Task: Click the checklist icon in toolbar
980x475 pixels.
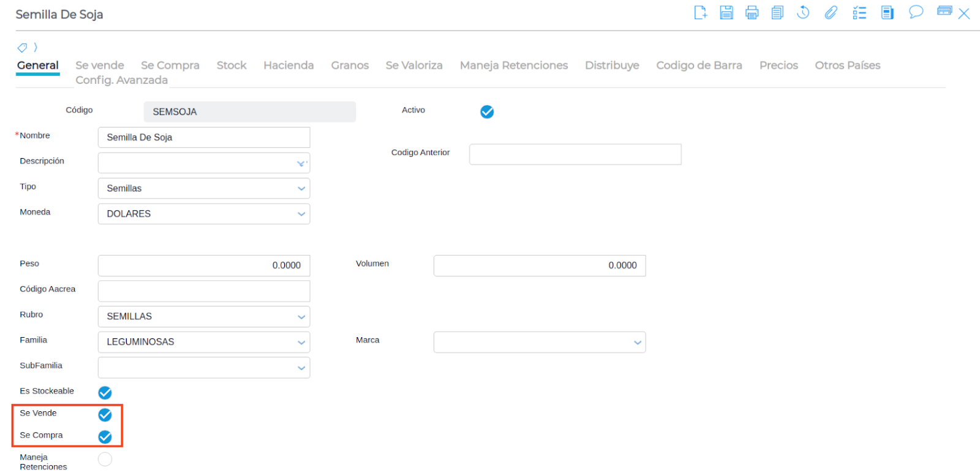Action: tap(859, 13)
